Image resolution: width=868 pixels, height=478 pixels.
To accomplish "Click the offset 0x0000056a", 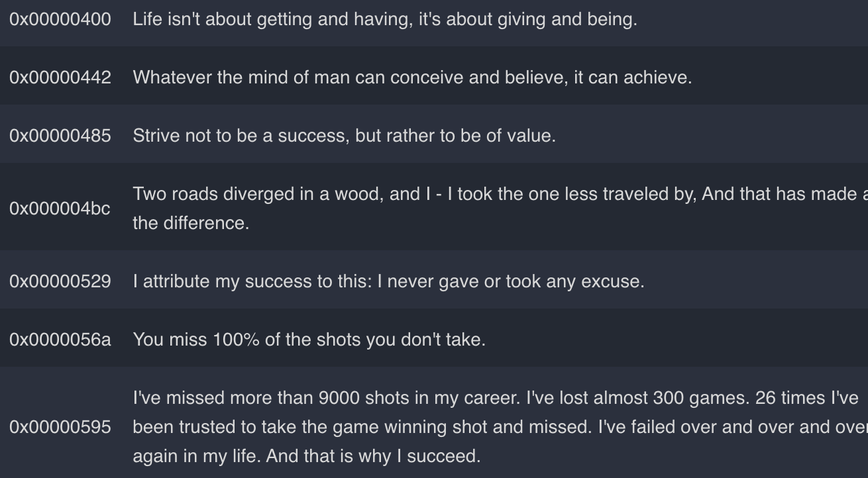I will pos(60,340).
